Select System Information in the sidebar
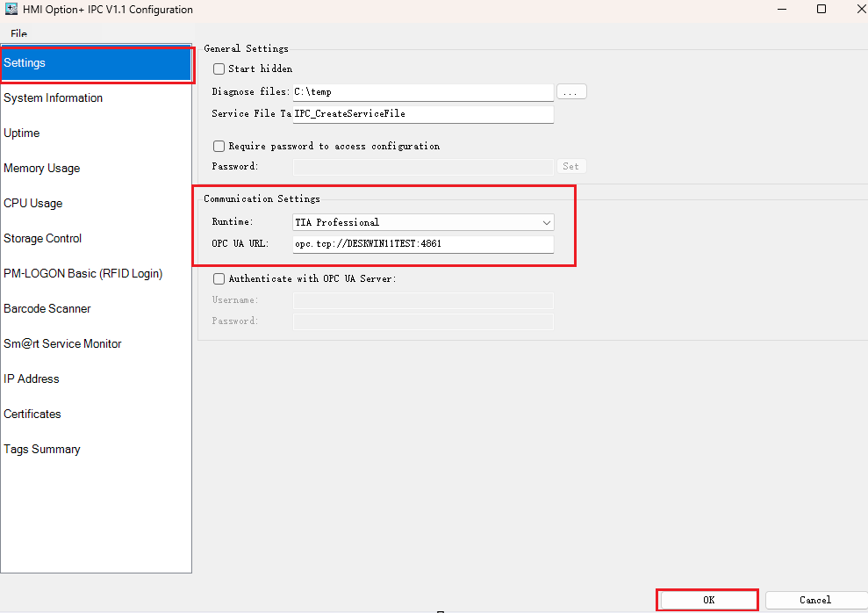Screen dimensions: 868x613 pyautogui.click(x=53, y=98)
